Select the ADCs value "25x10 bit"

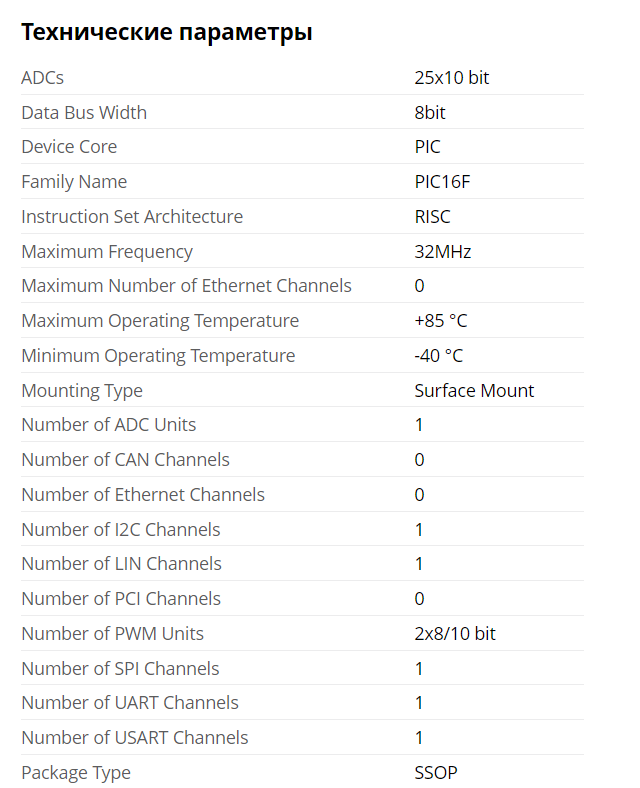click(452, 78)
